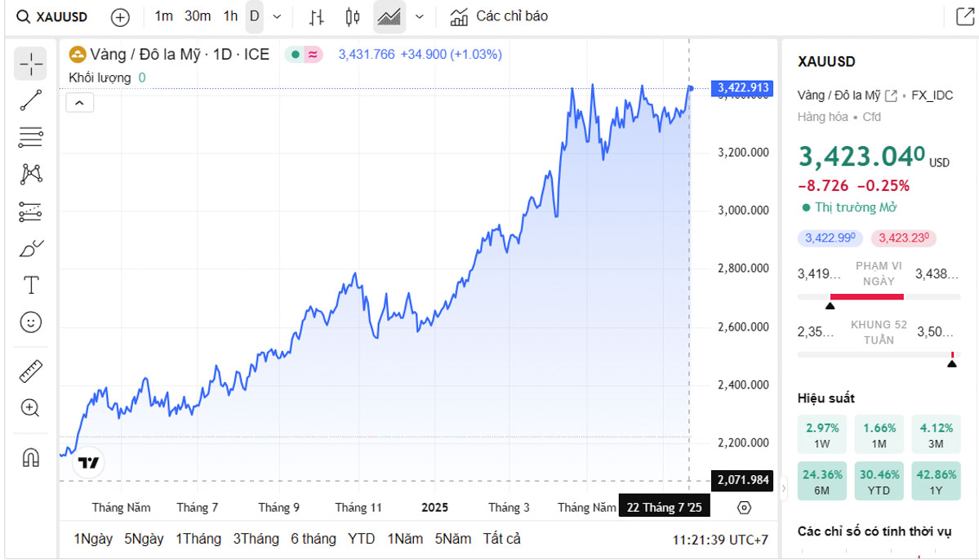Switch to the YTD range tab
The image size is (979, 560).
[x=361, y=539]
